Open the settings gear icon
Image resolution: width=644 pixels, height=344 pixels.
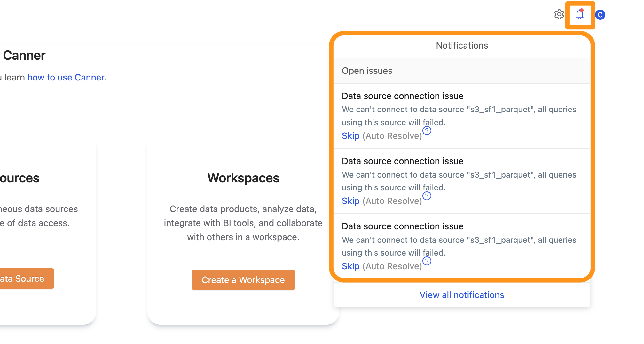tap(559, 14)
